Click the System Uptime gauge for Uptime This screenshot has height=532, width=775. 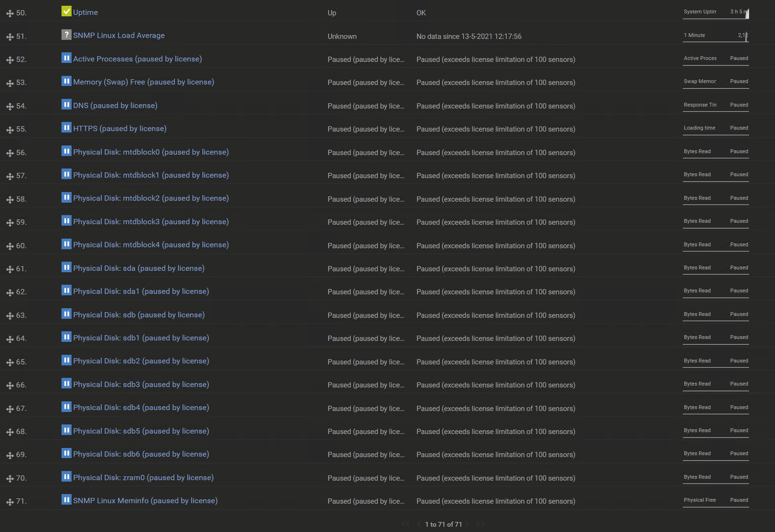pos(715,13)
